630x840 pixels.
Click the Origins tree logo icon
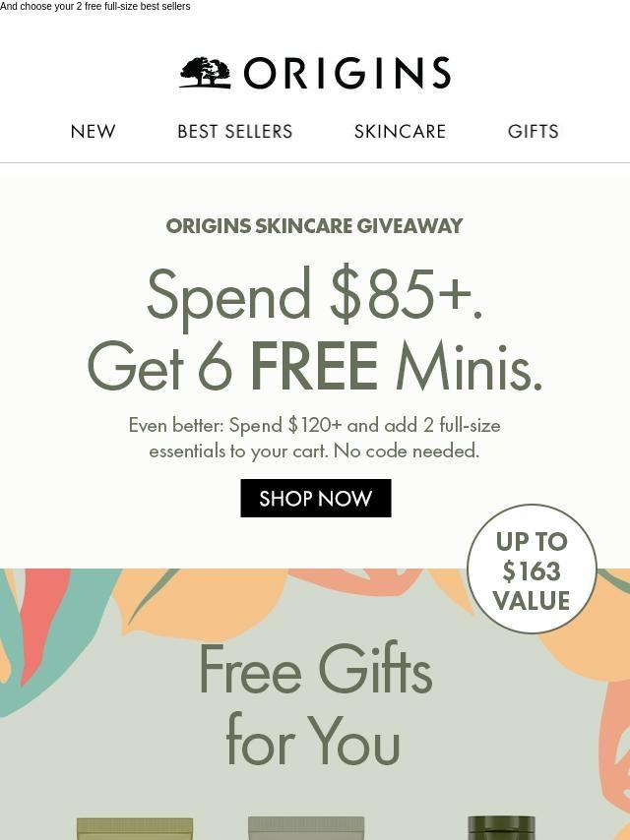[x=206, y=73]
